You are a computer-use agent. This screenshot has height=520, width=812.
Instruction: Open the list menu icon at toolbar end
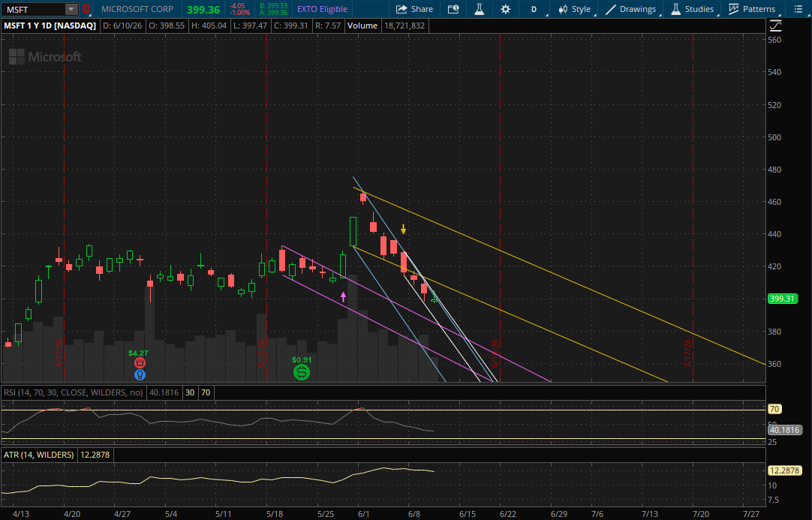coord(798,9)
